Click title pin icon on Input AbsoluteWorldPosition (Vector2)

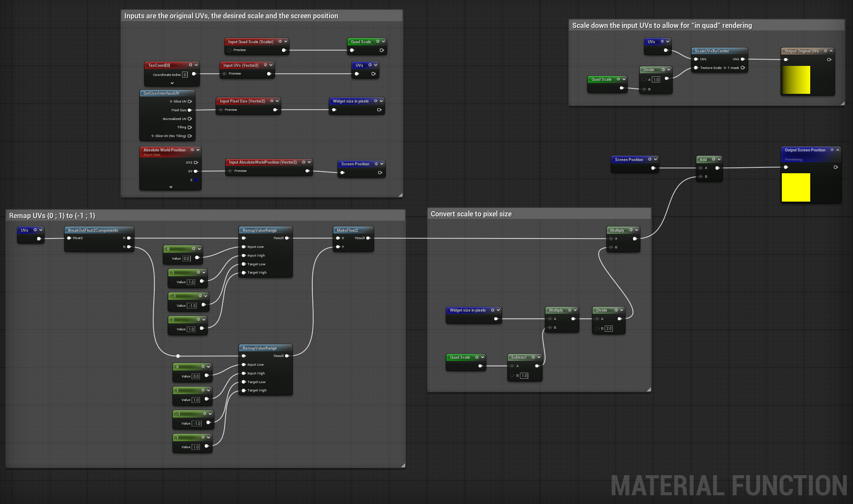coord(303,162)
